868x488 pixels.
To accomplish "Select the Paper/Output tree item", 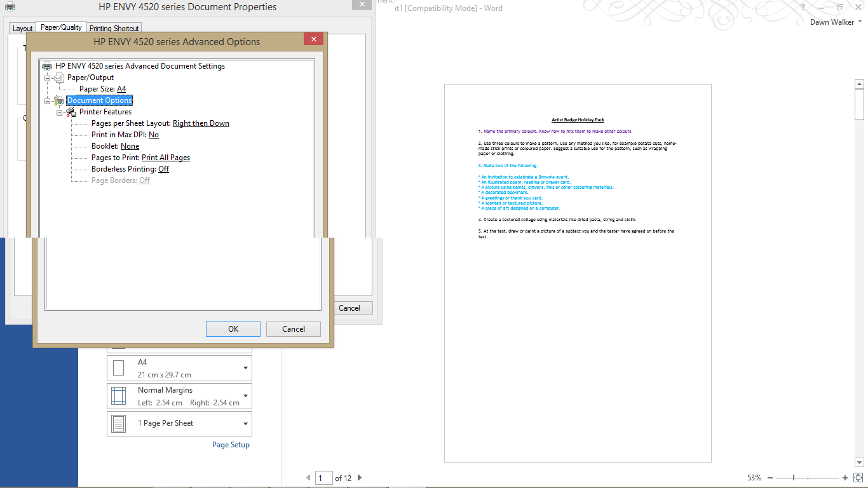I will coord(91,78).
